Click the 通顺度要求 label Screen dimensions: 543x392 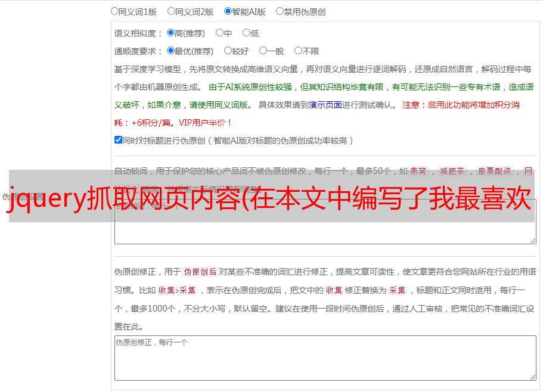pos(138,51)
